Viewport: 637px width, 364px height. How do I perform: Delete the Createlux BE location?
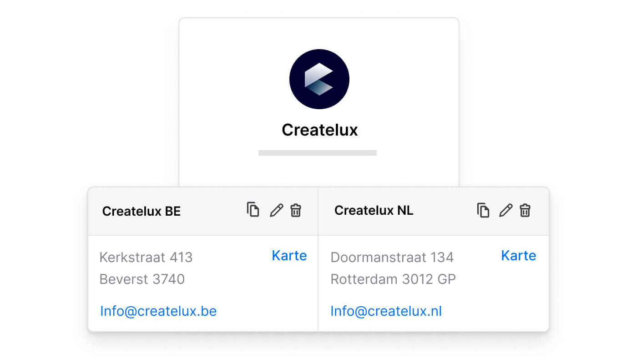(296, 210)
